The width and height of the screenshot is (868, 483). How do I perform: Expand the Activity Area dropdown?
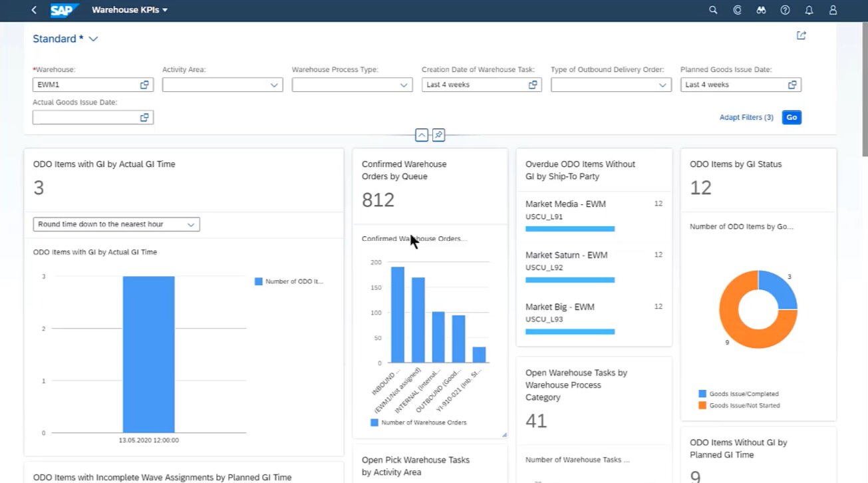[x=274, y=85]
